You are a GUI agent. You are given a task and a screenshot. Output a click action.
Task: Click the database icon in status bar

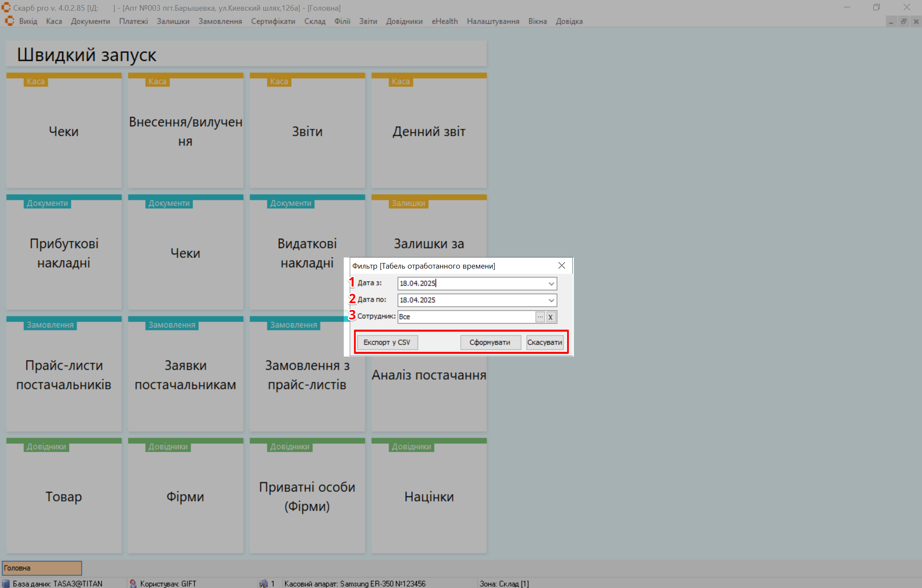[x=6, y=583]
